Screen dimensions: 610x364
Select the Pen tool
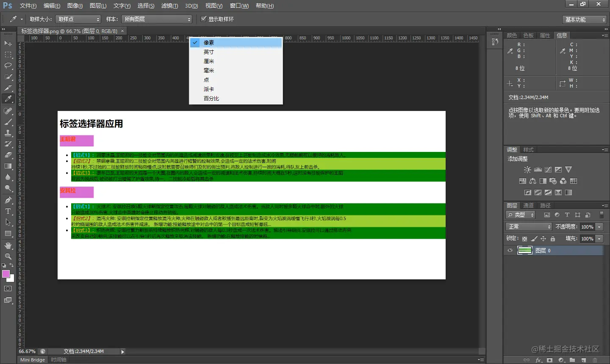pos(8,200)
